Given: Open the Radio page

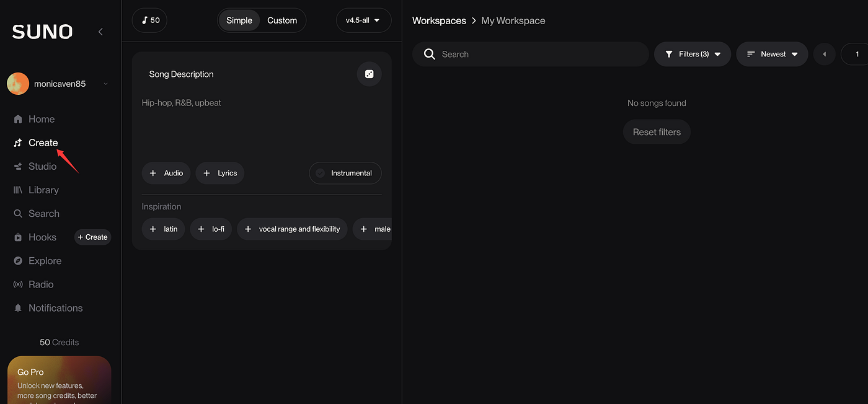Looking at the screenshot, I should (41, 284).
